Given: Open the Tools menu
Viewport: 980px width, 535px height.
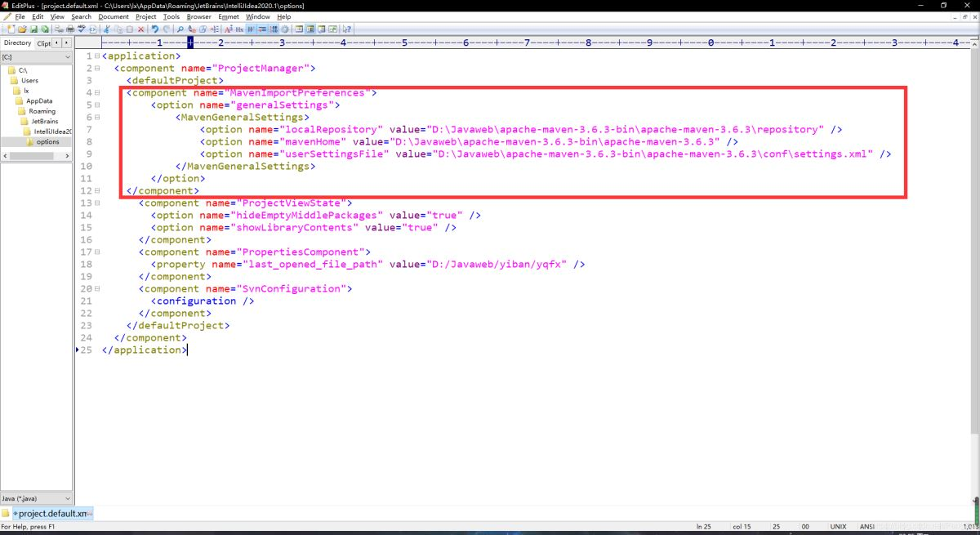Looking at the screenshot, I should tap(171, 16).
